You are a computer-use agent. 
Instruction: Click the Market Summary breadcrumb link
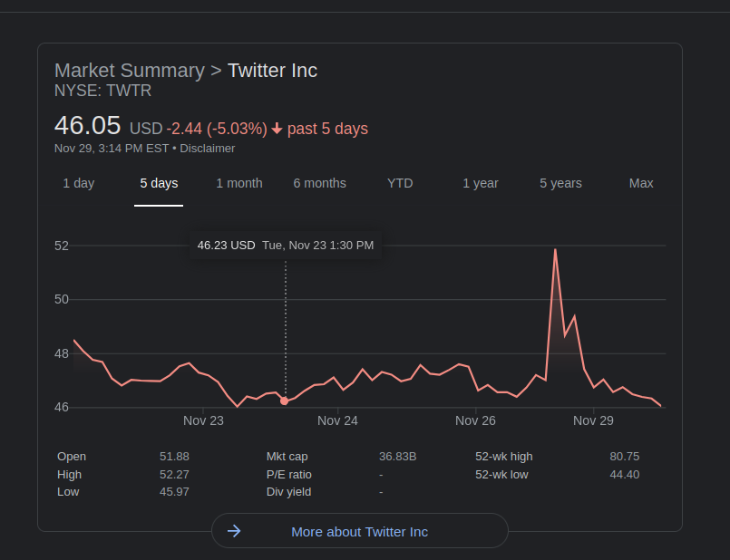click(x=130, y=71)
